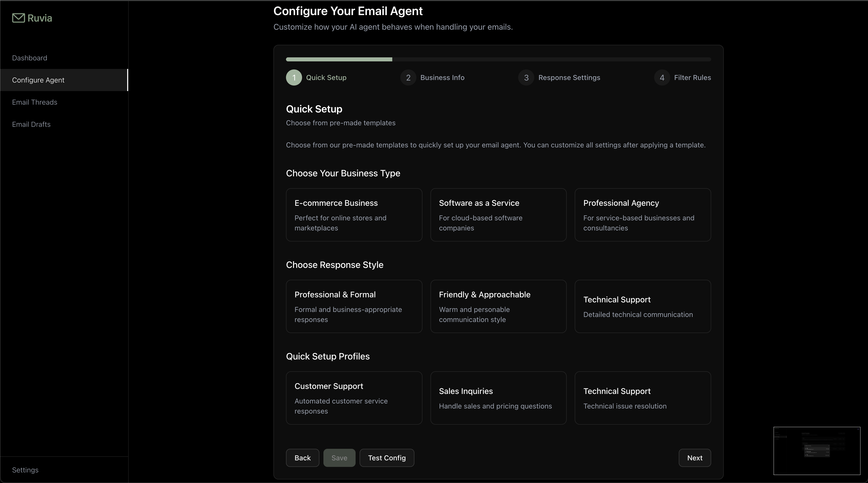Image resolution: width=868 pixels, height=483 pixels.
Task: Jump to step 3 number circle
Action: click(x=526, y=77)
